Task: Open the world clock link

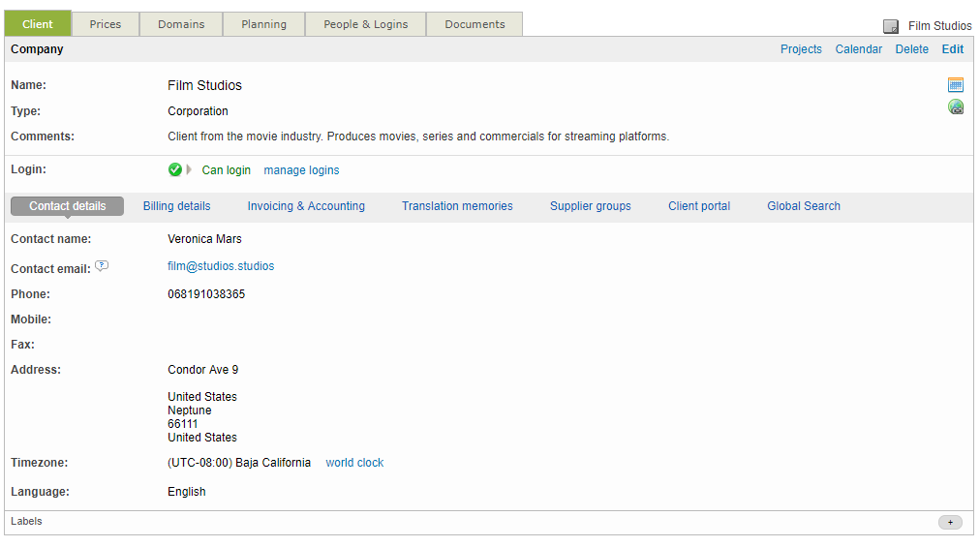Action: coord(354,463)
